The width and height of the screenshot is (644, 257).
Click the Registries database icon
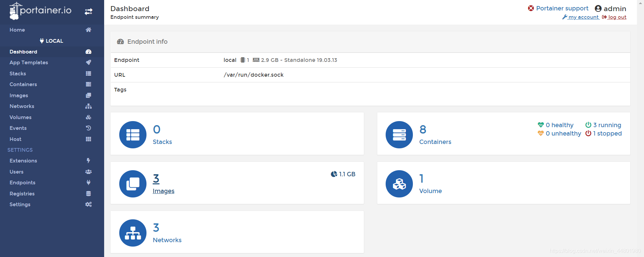tap(88, 193)
